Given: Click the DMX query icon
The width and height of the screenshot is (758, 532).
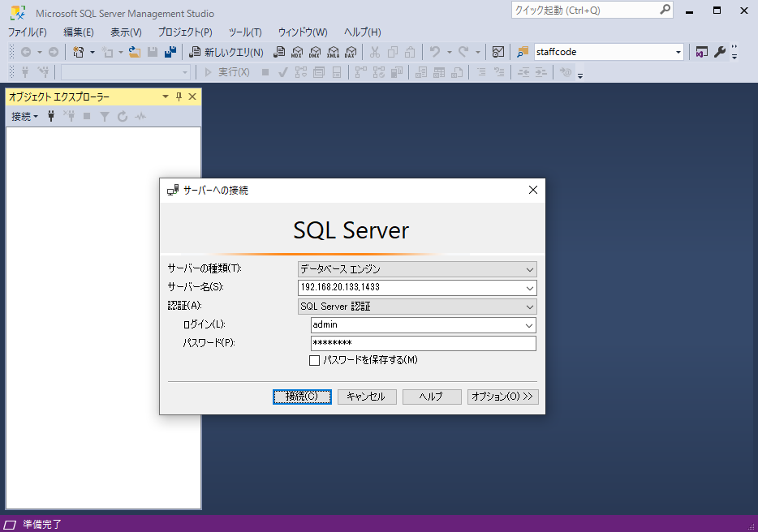Looking at the screenshot, I should pos(315,52).
